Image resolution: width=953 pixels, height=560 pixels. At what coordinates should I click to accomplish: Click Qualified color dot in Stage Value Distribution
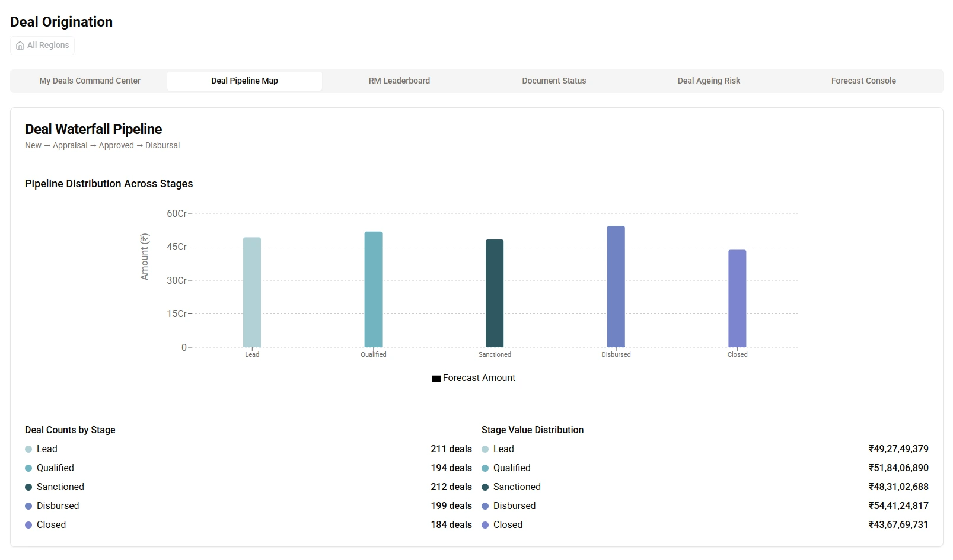485,468
